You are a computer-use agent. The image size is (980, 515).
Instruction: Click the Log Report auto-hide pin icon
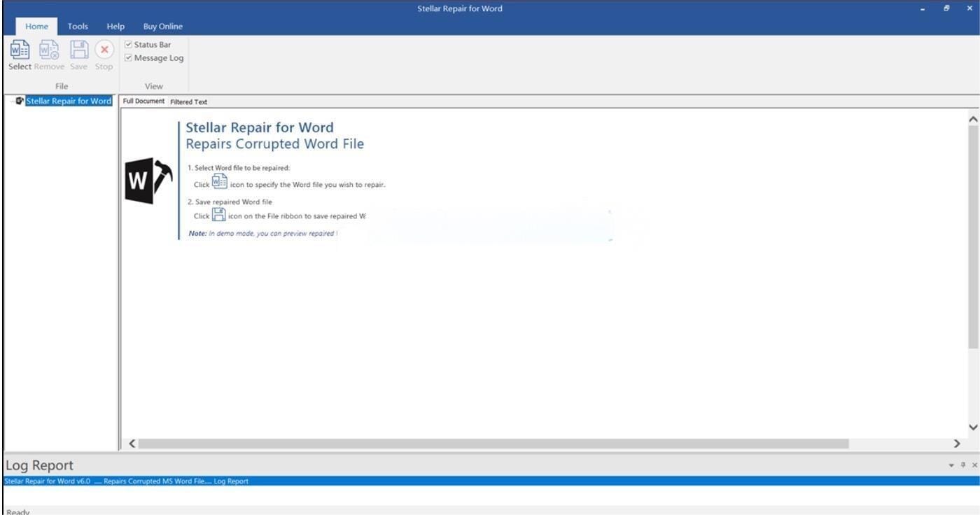pos(963,465)
